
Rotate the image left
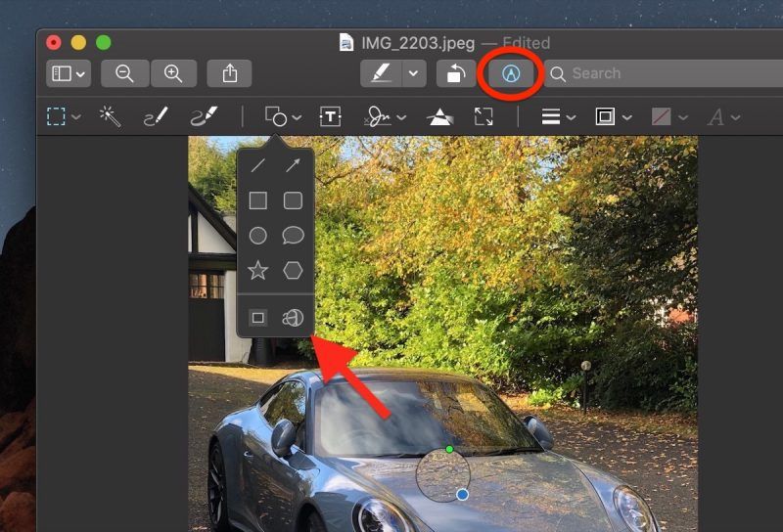(456, 73)
